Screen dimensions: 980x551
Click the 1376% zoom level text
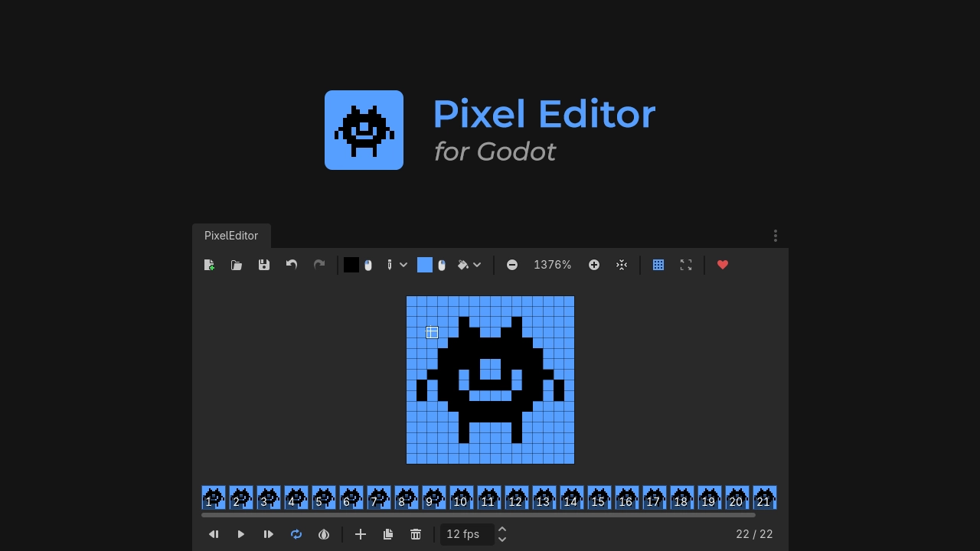553,265
